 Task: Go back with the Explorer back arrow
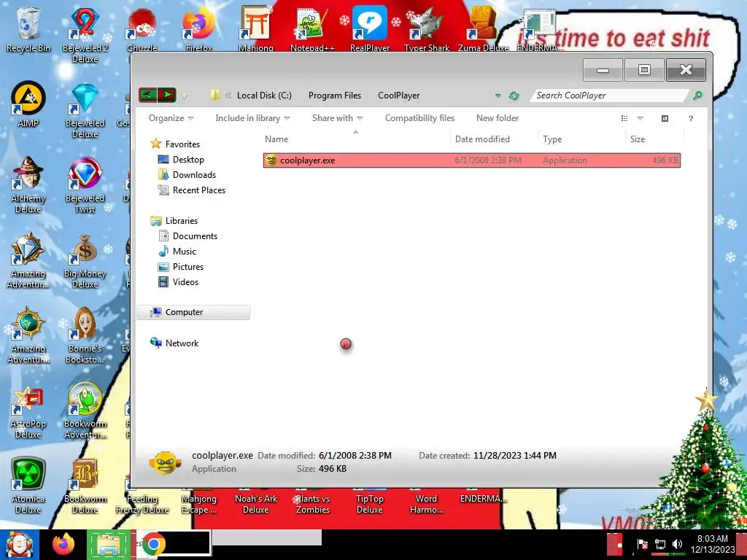click(147, 95)
